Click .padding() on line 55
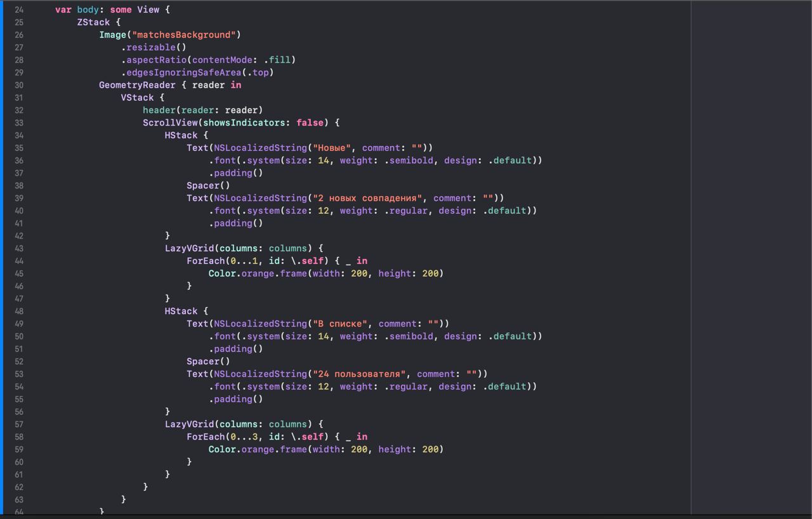The height and width of the screenshot is (519, 812). (x=235, y=399)
